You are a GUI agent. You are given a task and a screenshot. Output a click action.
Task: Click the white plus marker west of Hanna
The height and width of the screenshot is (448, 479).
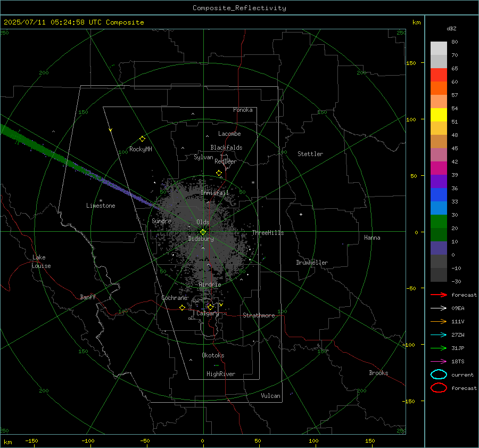301,214
